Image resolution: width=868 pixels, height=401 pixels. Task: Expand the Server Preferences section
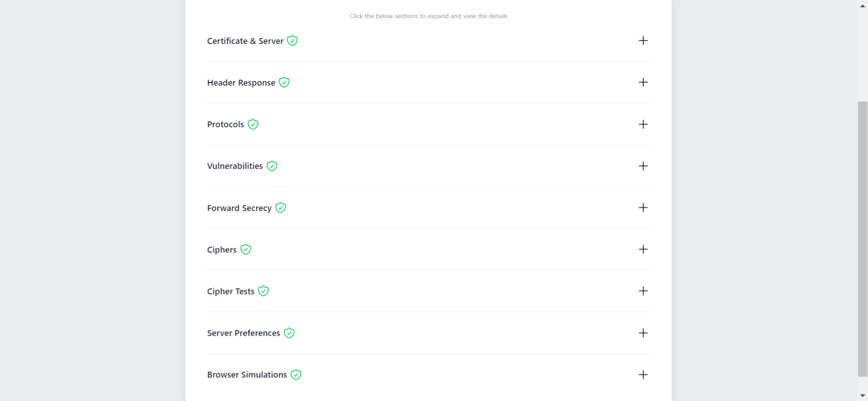click(643, 333)
